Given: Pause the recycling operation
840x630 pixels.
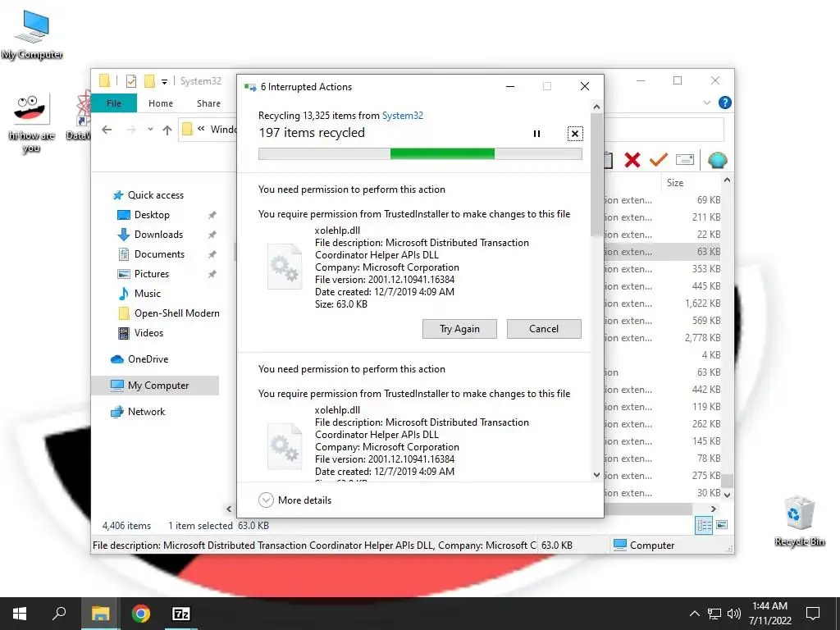Looking at the screenshot, I should [536, 134].
